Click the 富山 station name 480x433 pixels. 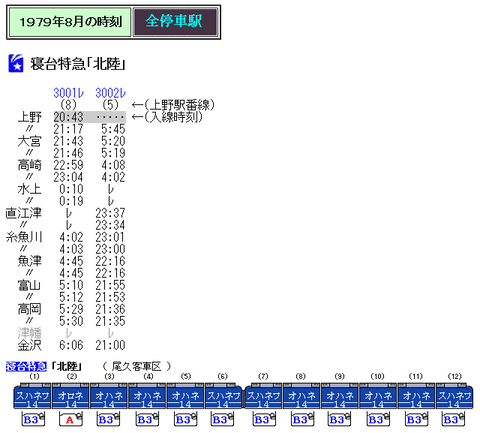click(x=29, y=285)
